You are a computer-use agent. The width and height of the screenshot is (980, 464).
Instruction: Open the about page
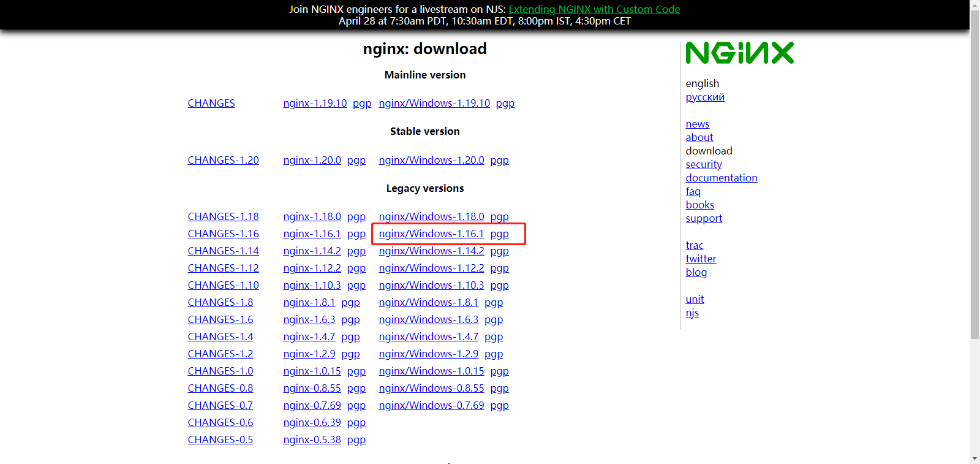(x=699, y=137)
